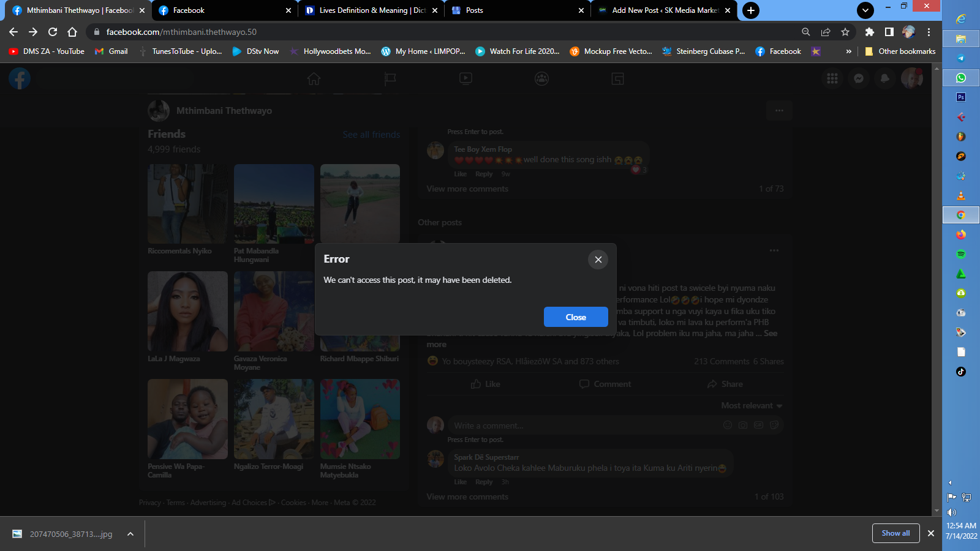Open the Facebook menu grid icon
The image size is (980, 551).
pyautogui.click(x=832, y=78)
